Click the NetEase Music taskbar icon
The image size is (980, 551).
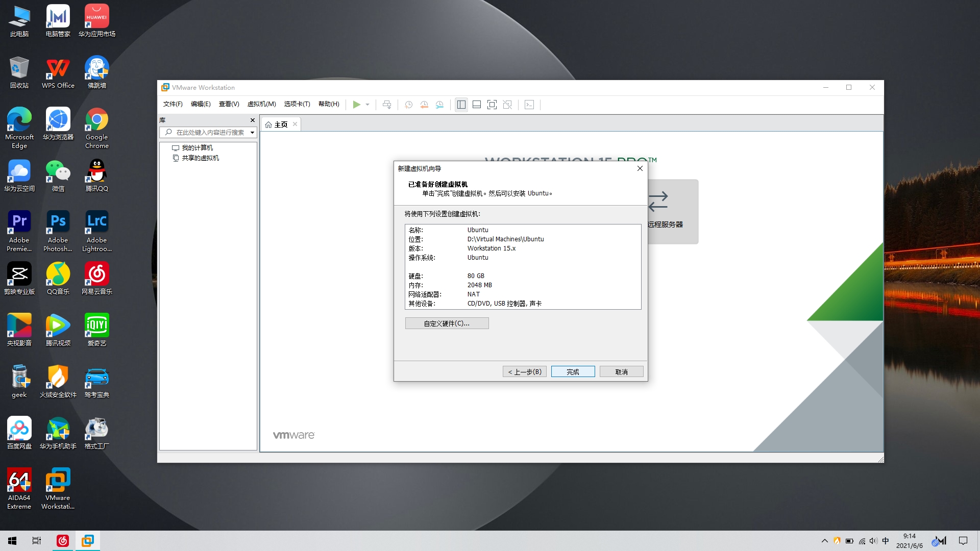click(63, 541)
